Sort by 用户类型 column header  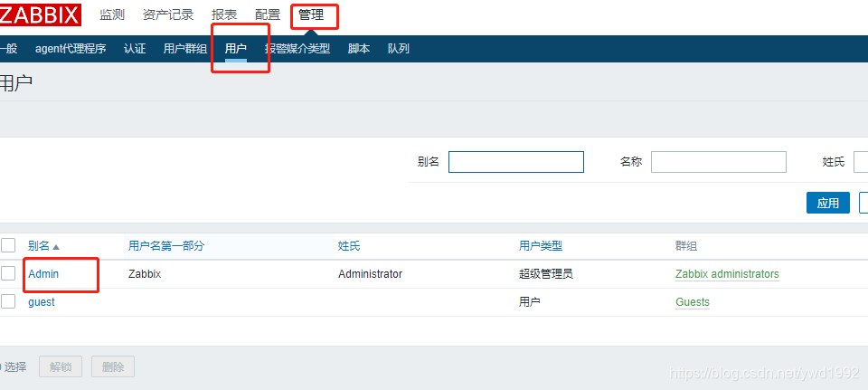point(541,246)
